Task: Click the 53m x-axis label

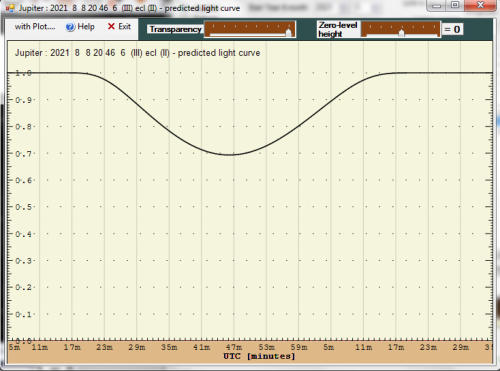Action: [266, 347]
